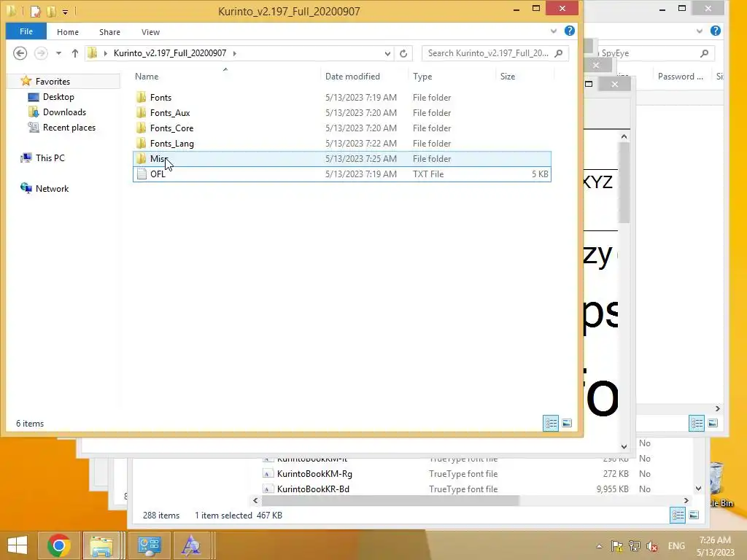Select the Misc folder row
The image size is (747, 560).
click(342, 158)
